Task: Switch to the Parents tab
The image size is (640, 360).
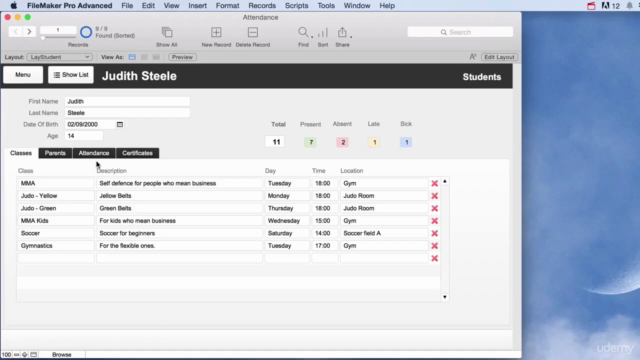Action: click(x=55, y=153)
